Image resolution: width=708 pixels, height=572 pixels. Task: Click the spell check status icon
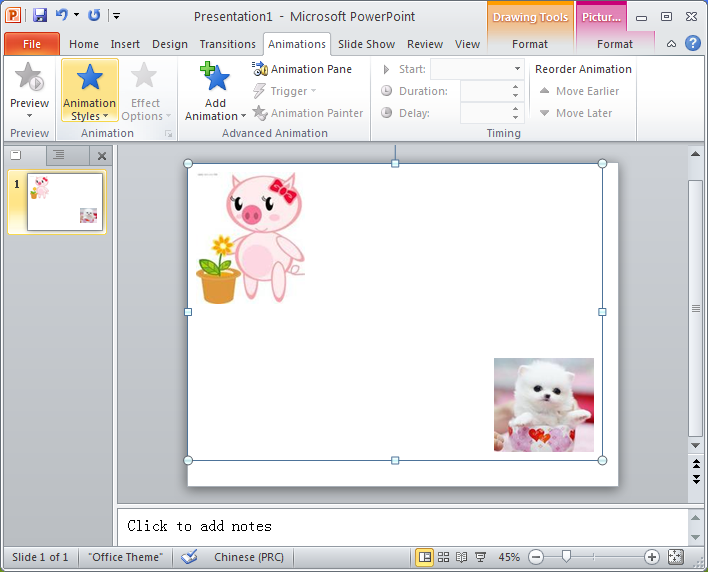point(190,557)
